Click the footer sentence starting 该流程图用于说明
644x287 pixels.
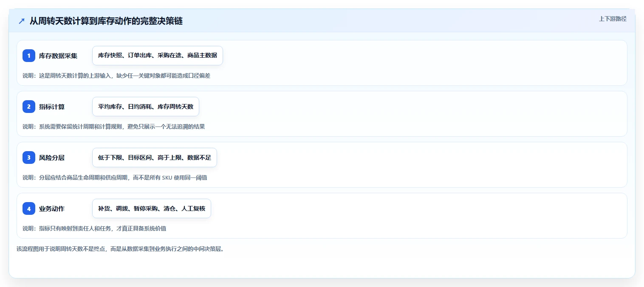pos(120,249)
